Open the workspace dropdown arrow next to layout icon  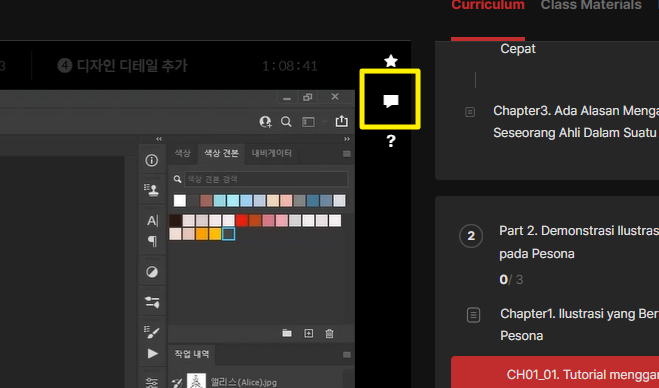324,122
